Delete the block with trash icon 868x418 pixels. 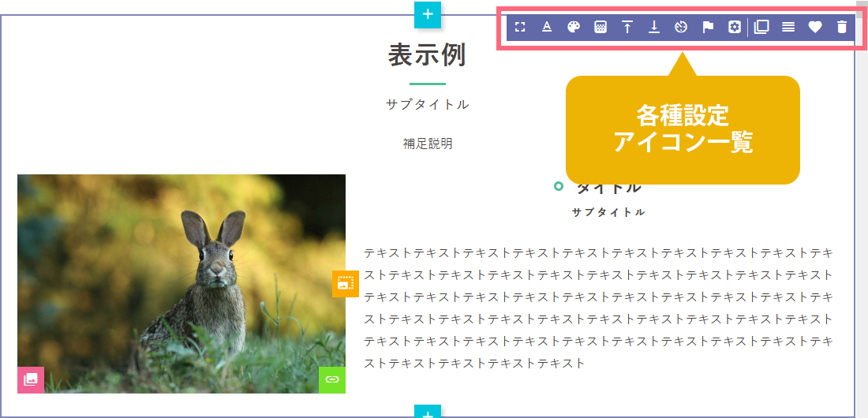pos(842,27)
